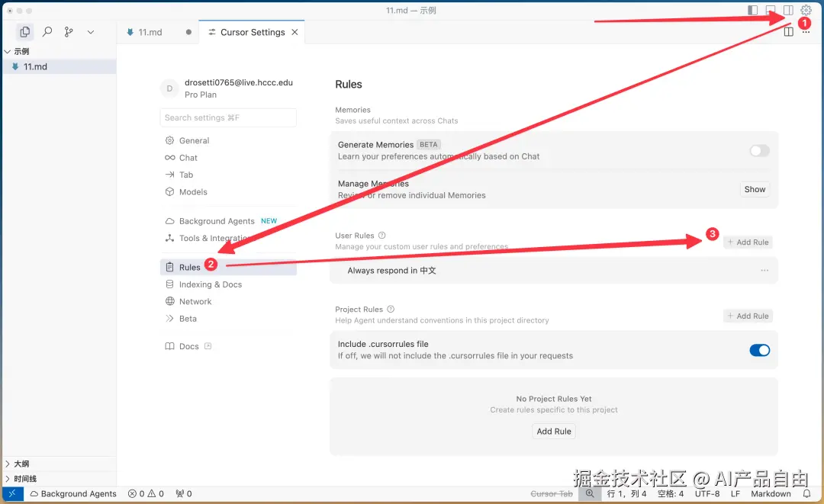Select the 'Always respond in 中文' rule
Screen dimensions: 824x504
(x=553, y=271)
